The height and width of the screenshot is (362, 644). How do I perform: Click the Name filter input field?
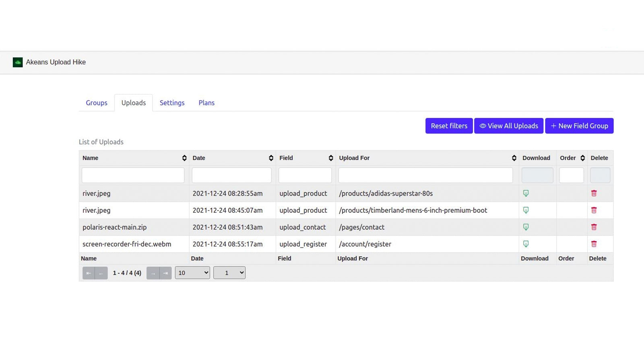133,175
